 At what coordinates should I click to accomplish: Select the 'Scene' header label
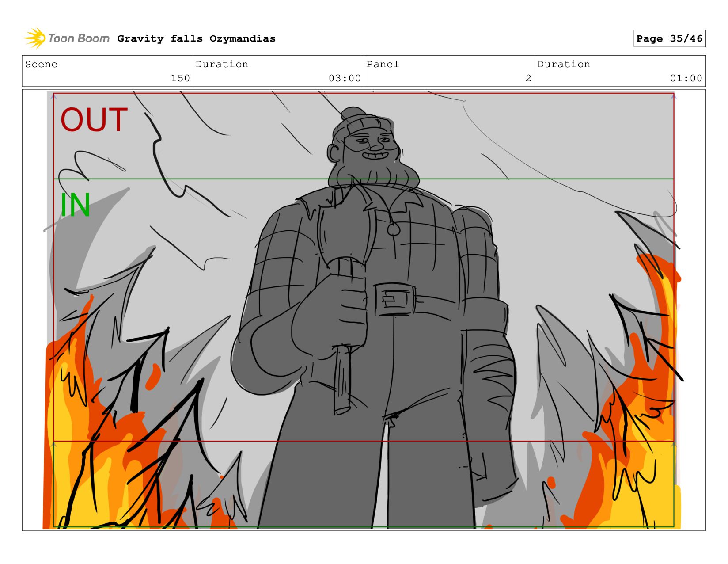tap(41, 64)
